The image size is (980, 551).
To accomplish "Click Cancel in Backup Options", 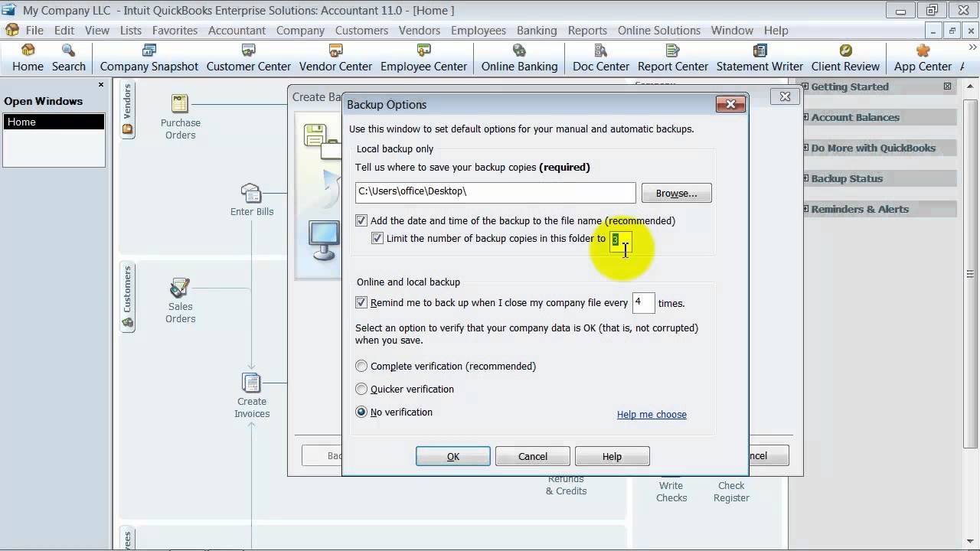I will (x=533, y=456).
